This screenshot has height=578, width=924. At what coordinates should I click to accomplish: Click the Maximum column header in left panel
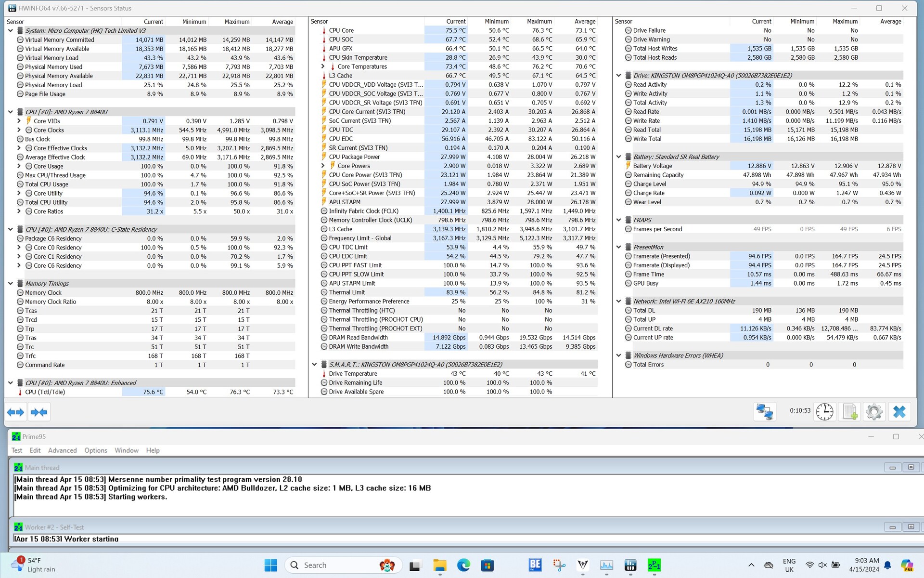pos(237,22)
